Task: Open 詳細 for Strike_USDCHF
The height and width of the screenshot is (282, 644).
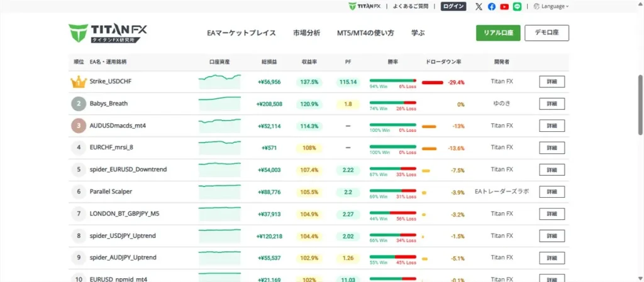Action: [552, 82]
